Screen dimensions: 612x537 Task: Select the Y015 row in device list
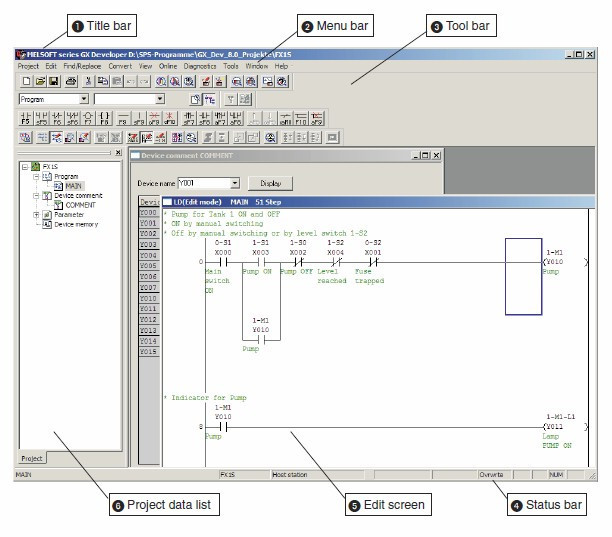pos(148,352)
